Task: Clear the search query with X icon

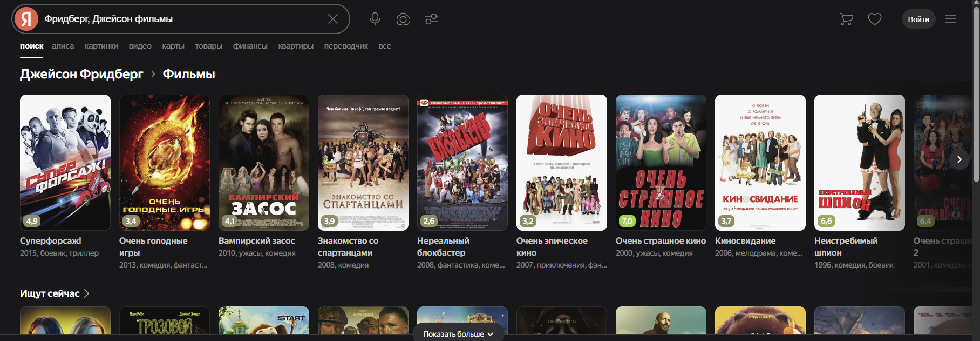Action: point(333,19)
